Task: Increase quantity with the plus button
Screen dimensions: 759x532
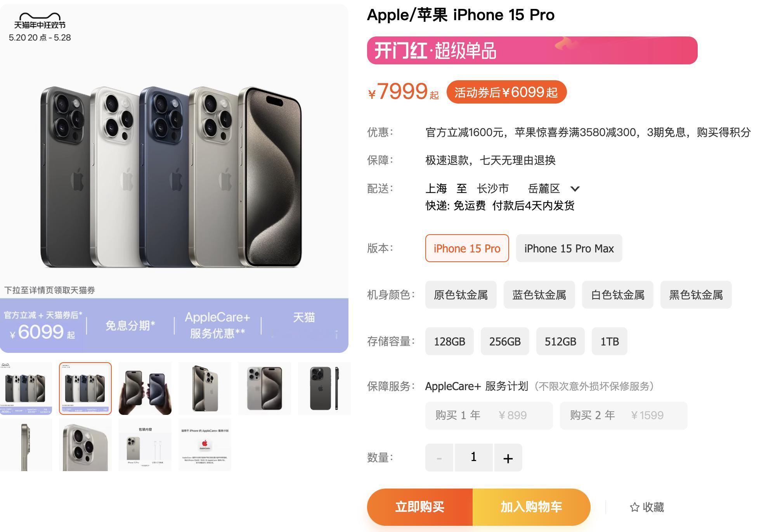Action: 508,458
